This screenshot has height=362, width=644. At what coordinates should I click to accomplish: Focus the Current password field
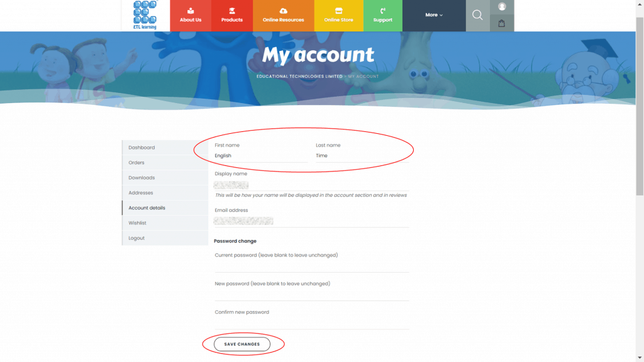click(x=311, y=266)
